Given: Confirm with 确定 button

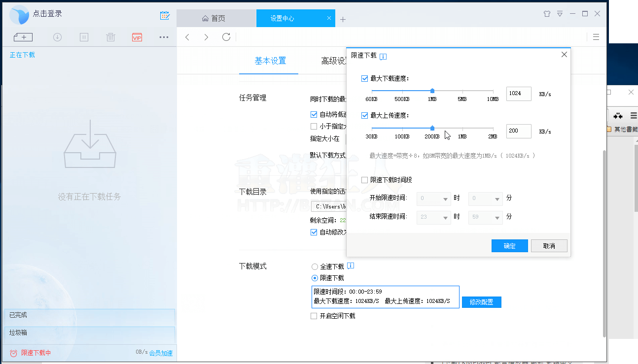Looking at the screenshot, I should pos(510,246).
